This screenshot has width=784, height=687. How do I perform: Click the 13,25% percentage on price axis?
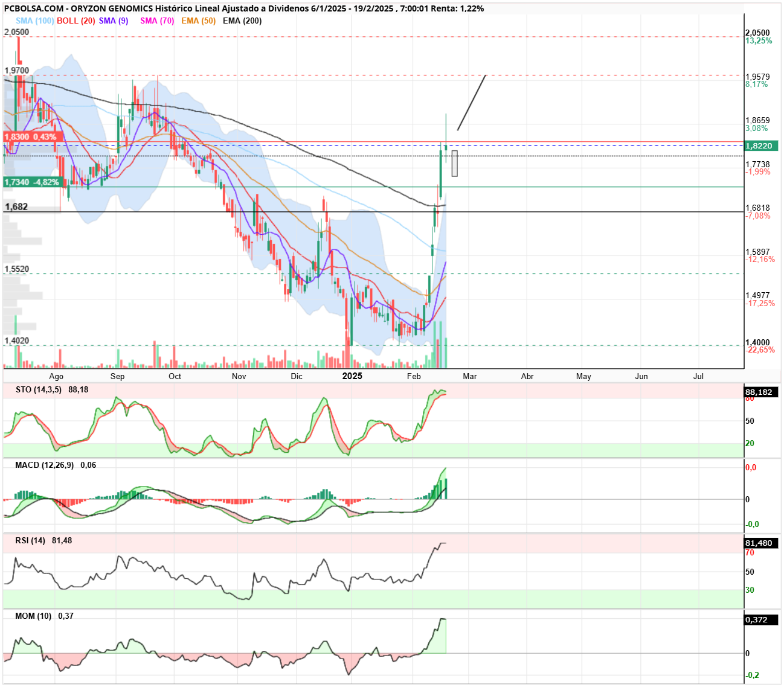coord(759,40)
